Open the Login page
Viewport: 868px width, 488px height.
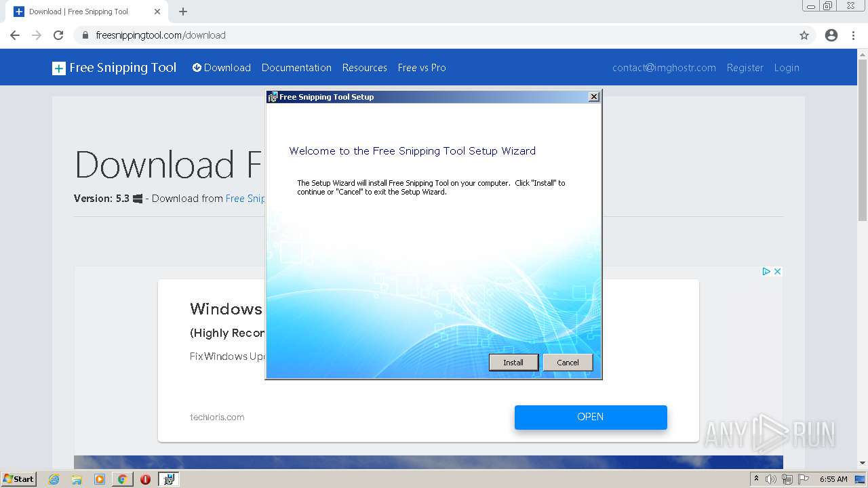(787, 68)
